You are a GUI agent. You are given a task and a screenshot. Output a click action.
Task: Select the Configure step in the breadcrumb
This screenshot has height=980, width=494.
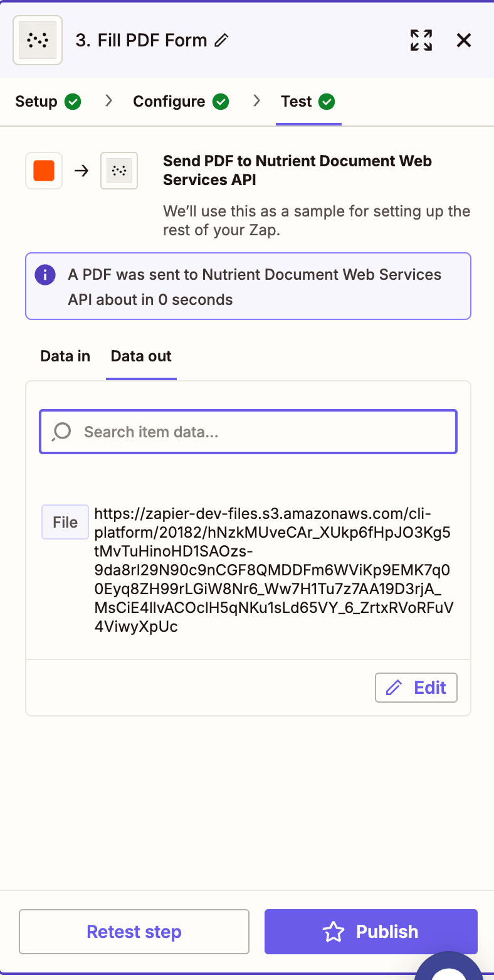(x=168, y=101)
